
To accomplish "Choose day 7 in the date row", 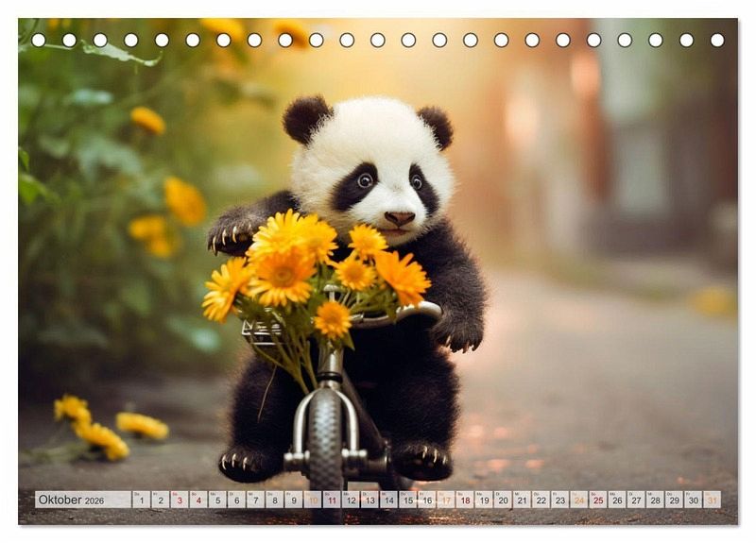I will pos(255,500).
